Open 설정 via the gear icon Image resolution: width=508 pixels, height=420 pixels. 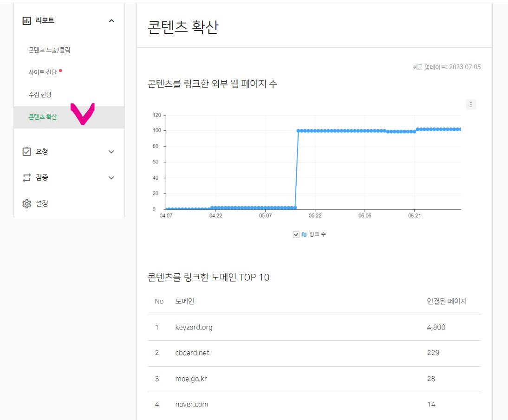tap(26, 203)
